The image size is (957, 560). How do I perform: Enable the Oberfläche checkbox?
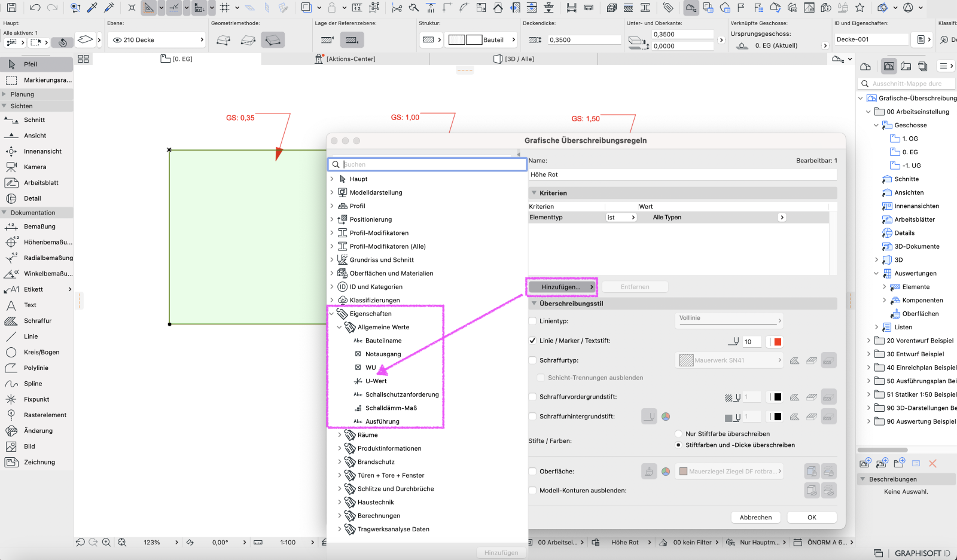click(x=532, y=472)
